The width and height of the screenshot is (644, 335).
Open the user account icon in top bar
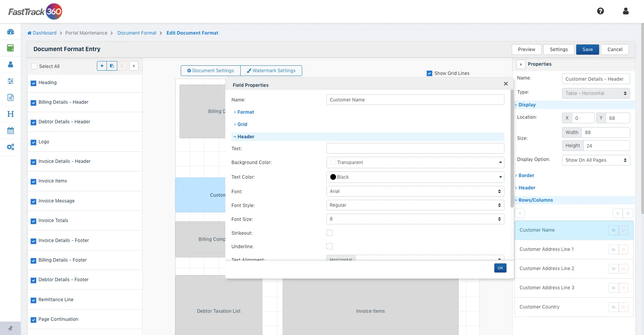coord(626,11)
